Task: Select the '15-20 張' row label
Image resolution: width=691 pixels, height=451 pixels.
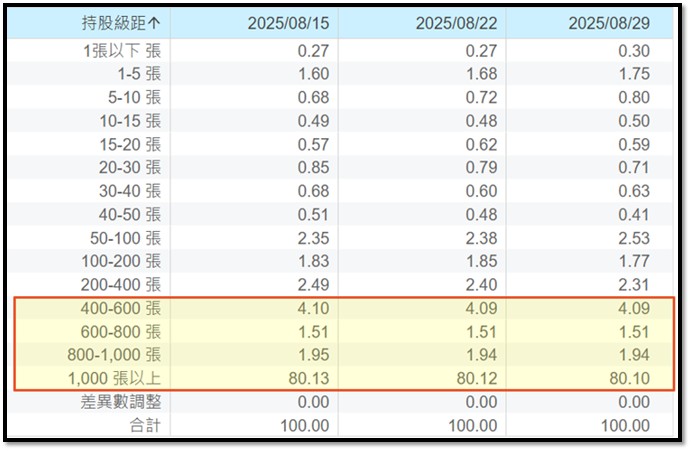Action: coord(130,145)
